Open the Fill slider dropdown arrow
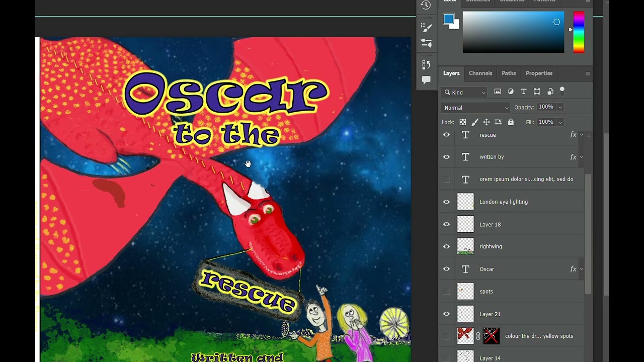 [x=560, y=122]
